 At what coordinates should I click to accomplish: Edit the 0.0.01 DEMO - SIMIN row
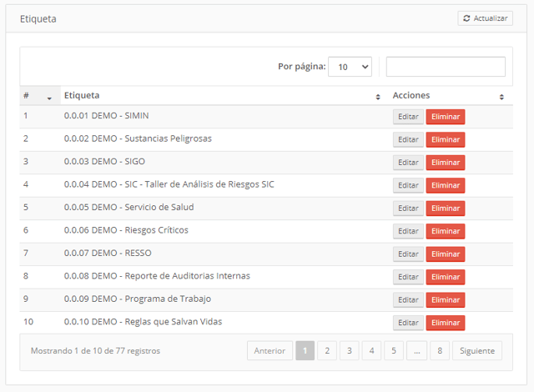tap(408, 117)
